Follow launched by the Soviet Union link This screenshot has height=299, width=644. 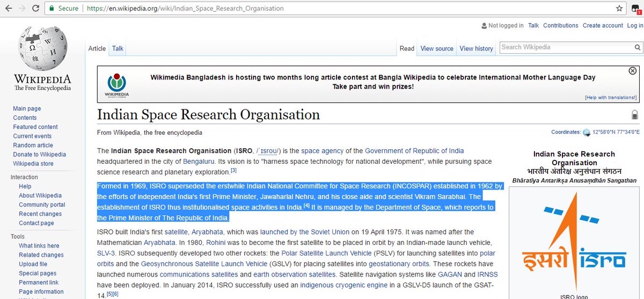click(x=305, y=232)
